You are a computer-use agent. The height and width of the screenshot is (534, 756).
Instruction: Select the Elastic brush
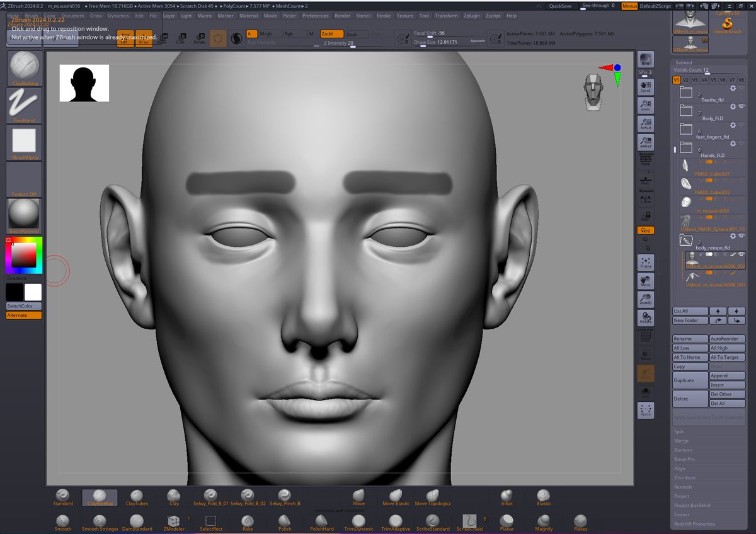tap(544, 497)
